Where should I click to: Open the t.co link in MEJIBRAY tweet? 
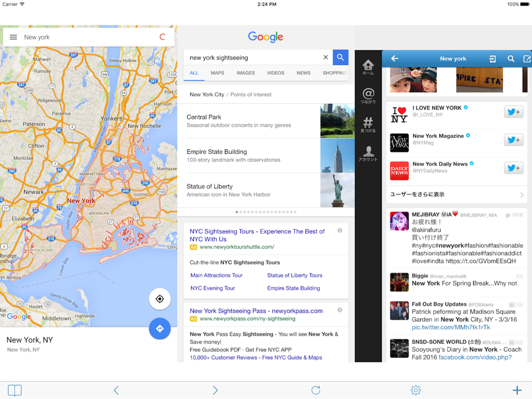pyautogui.click(x=480, y=261)
